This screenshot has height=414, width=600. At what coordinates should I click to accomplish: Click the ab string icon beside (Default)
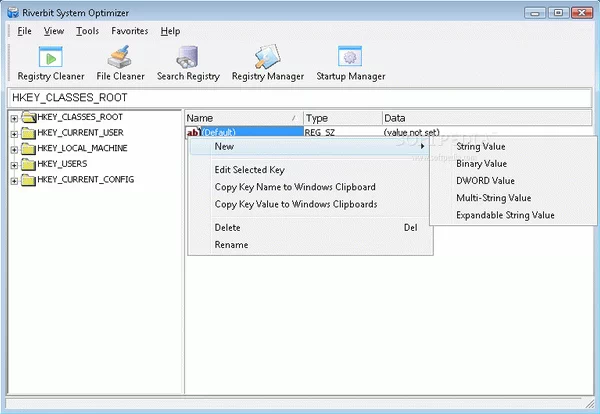[193, 132]
